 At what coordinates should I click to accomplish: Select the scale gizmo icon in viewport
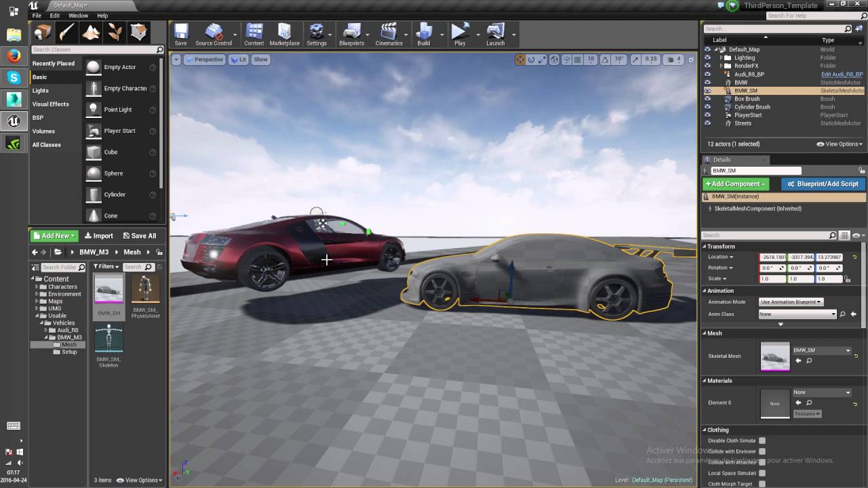coord(541,60)
